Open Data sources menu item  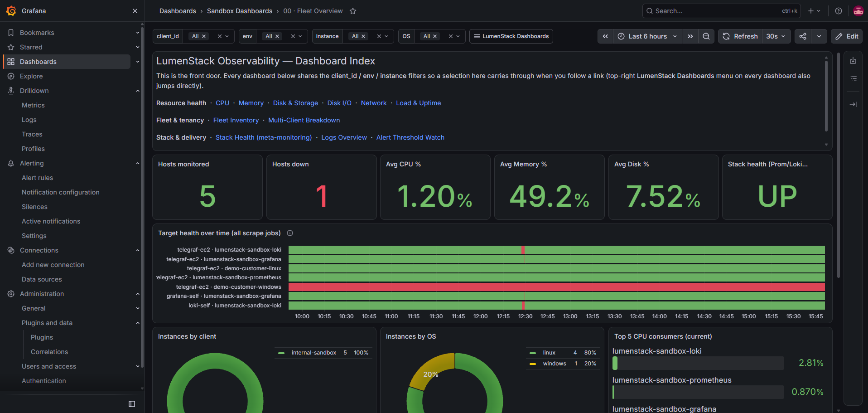point(42,279)
